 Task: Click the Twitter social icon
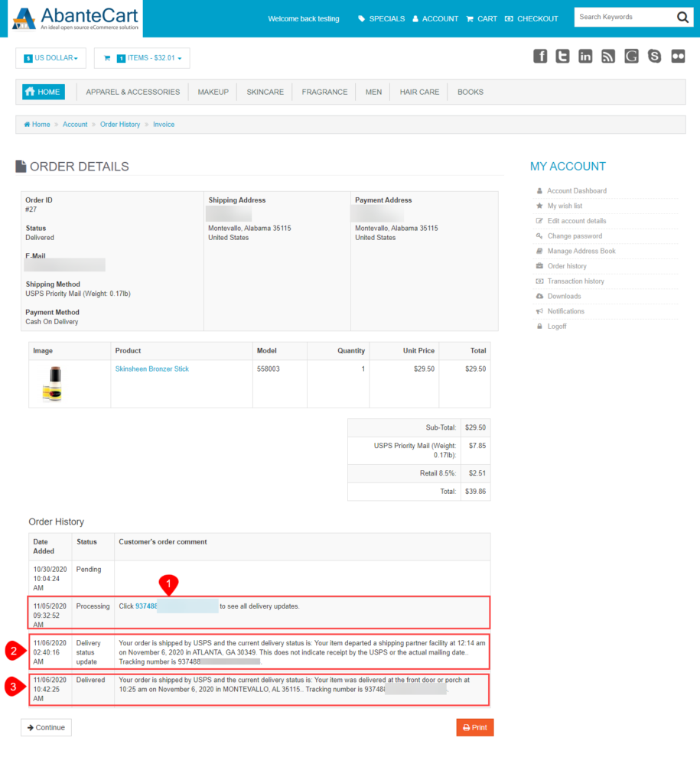coord(563,56)
